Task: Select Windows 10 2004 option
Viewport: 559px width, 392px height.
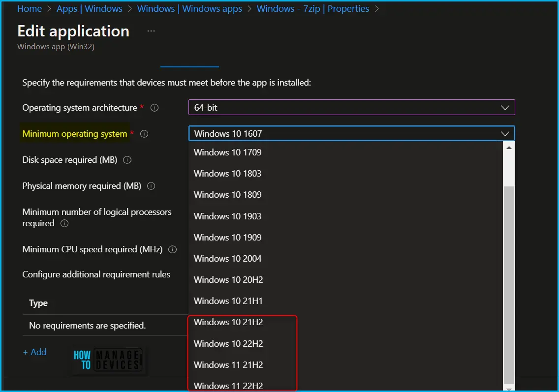Action: [x=346, y=258]
